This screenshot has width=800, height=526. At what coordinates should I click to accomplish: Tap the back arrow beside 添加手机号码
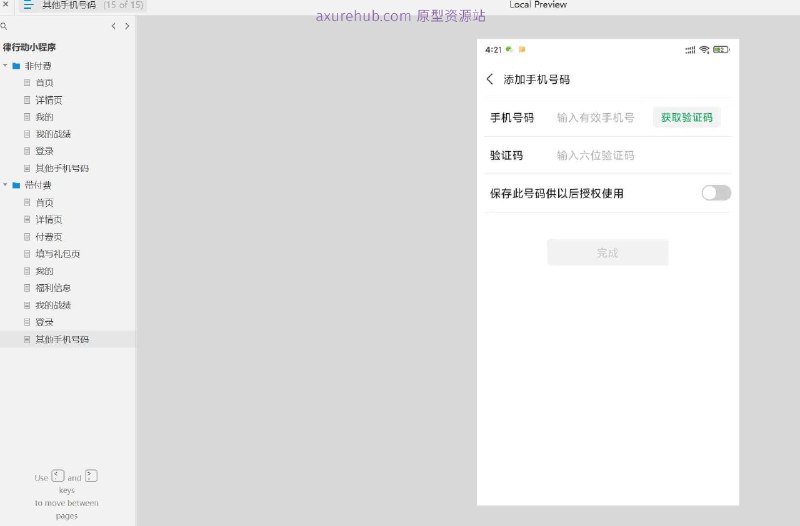click(490, 79)
